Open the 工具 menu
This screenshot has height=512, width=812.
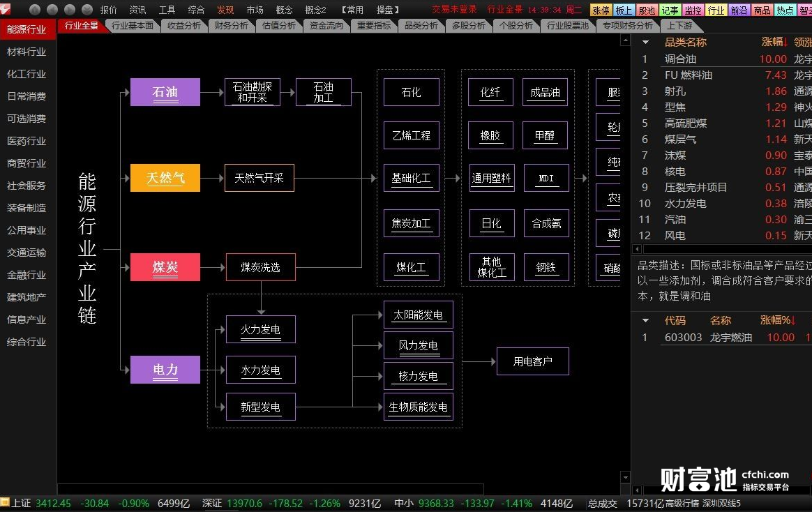pyautogui.click(x=167, y=10)
